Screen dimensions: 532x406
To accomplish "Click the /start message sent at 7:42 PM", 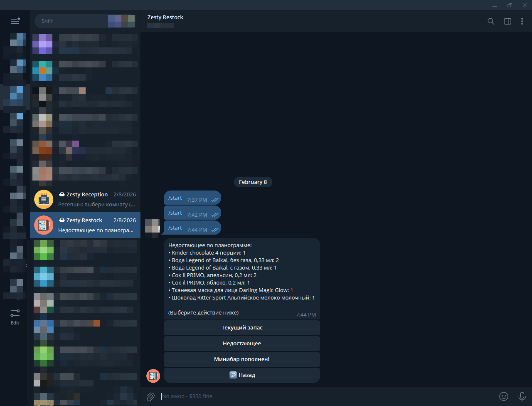I will pyautogui.click(x=192, y=213).
